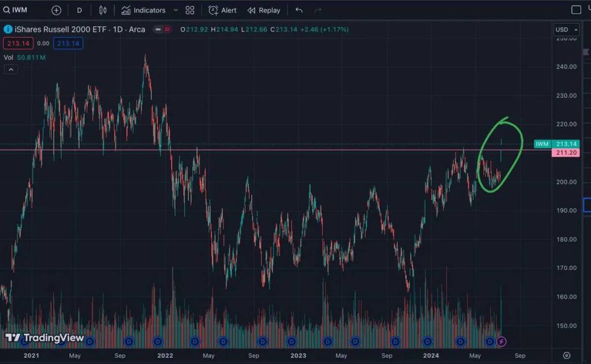Screen dimensions: 591x364
Task: Redo the last chart action
Action: pyautogui.click(x=317, y=10)
